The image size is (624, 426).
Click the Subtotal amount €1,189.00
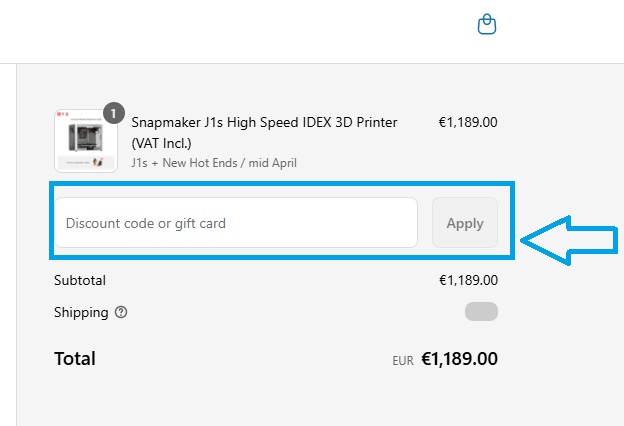(x=467, y=280)
